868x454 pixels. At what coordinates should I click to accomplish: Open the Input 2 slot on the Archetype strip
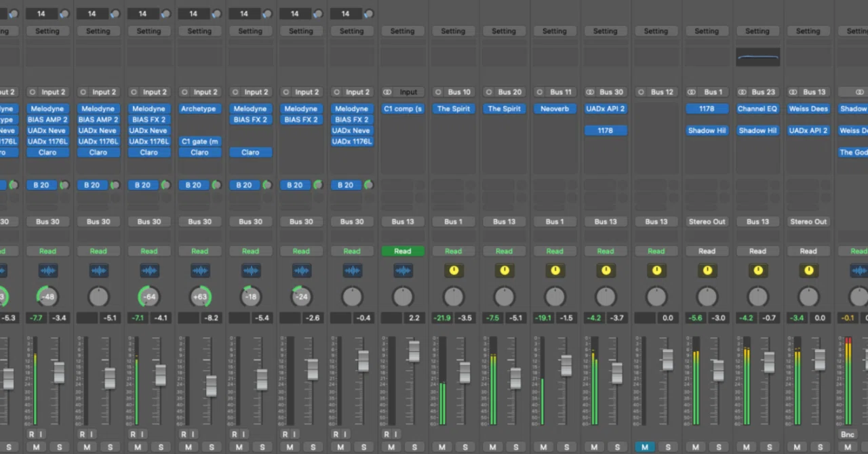click(206, 92)
